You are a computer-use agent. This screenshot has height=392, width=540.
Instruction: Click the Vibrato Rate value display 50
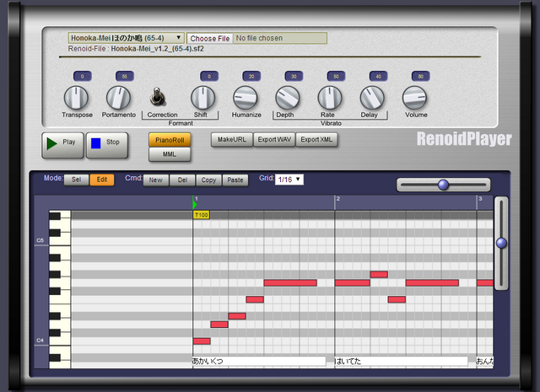click(x=336, y=77)
